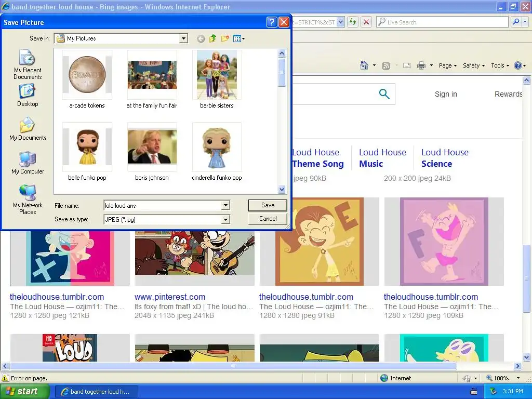Open the laughing girl letter E image

(320, 241)
